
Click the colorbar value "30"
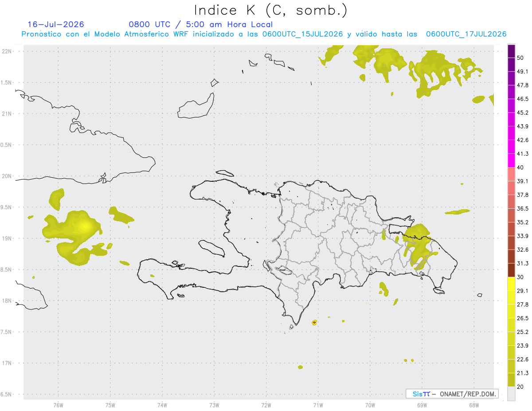520,277
